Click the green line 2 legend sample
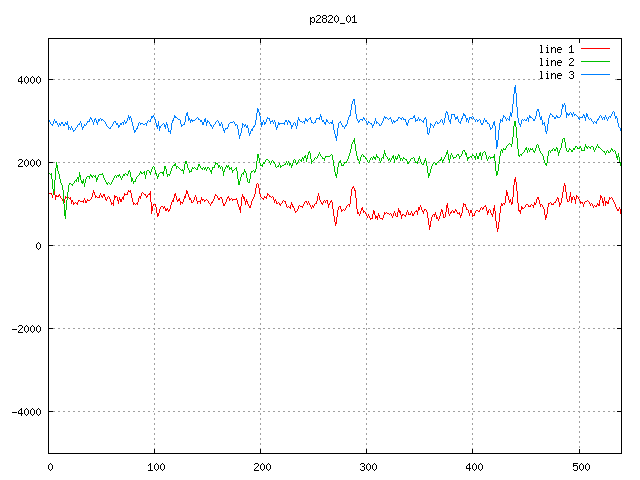 (596, 62)
